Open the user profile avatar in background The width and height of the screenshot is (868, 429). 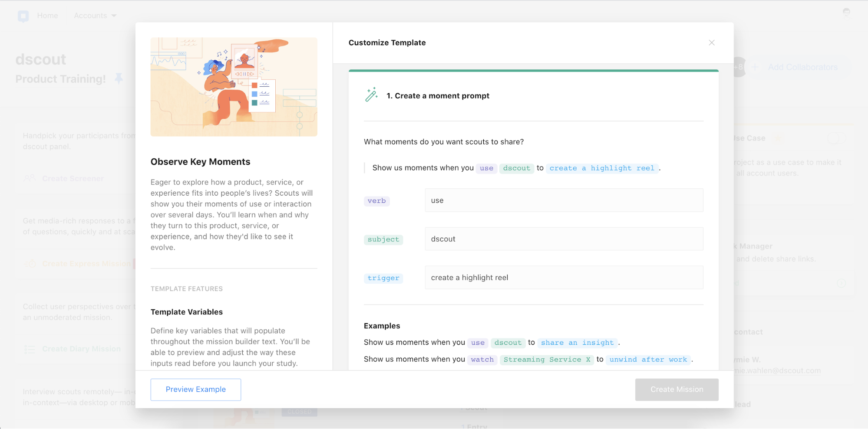pyautogui.click(x=846, y=13)
